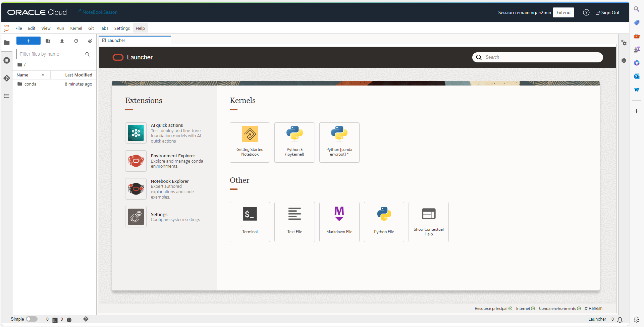This screenshot has height=327, width=644.
Task: Refresh the file browser list
Action: pos(76,41)
